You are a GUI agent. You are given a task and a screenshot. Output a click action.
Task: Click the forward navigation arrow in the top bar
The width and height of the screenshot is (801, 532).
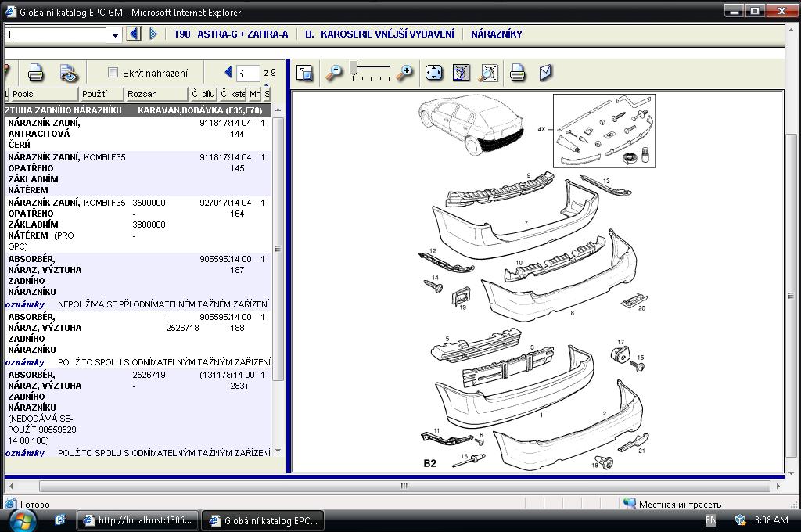click(153, 34)
